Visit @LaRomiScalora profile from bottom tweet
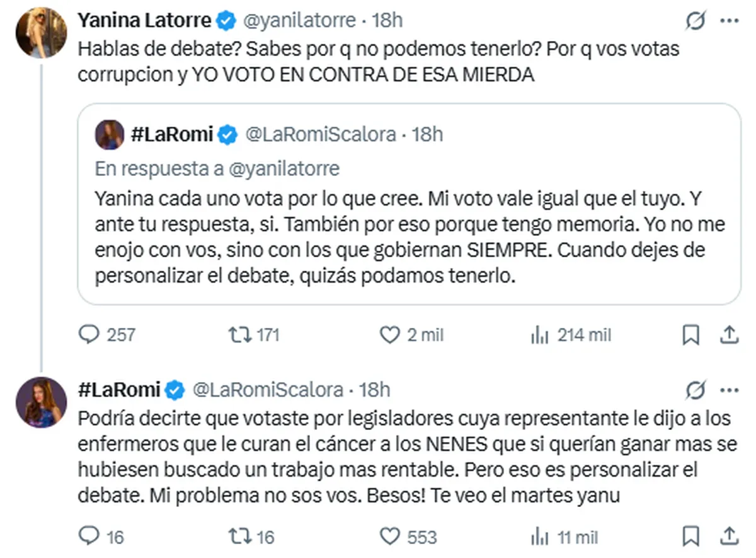 pyautogui.click(x=267, y=390)
